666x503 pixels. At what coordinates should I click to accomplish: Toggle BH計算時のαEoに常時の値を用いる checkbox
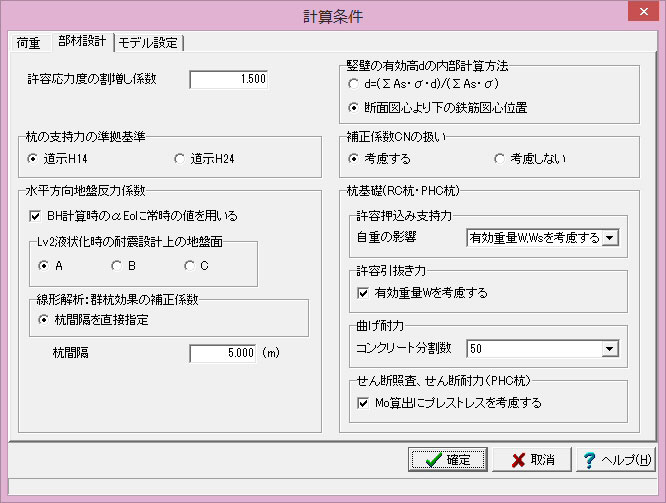click(x=133, y=216)
